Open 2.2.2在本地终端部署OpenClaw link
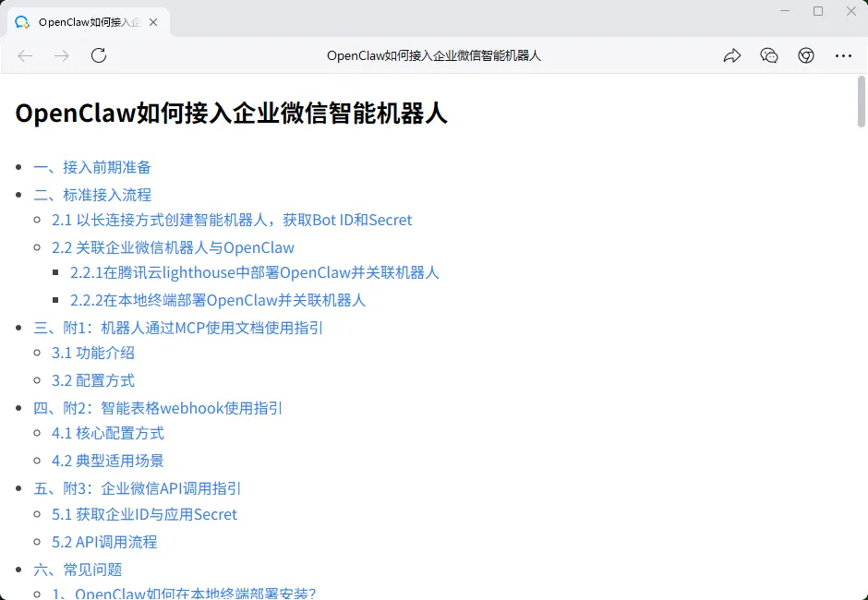This screenshot has width=868, height=600. [x=218, y=300]
